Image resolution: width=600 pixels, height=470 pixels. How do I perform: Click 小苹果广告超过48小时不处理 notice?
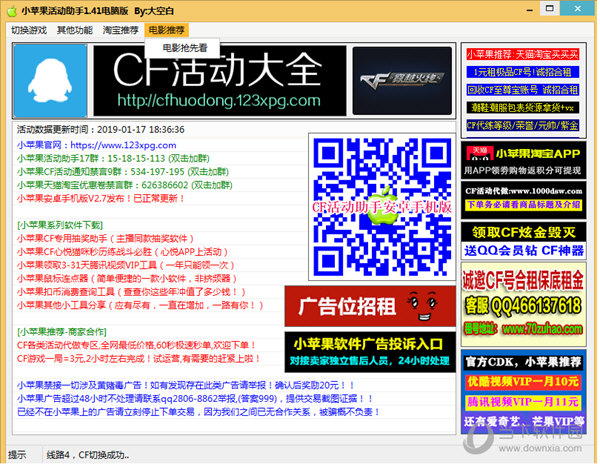195,399
